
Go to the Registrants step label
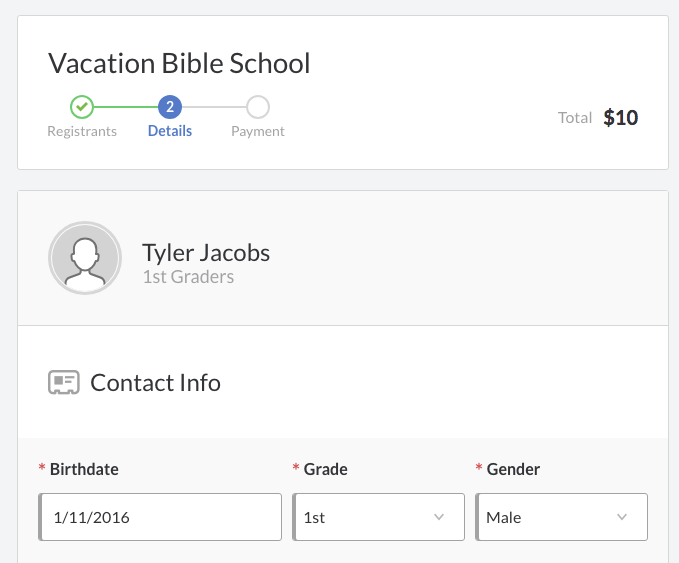[82, 131]
